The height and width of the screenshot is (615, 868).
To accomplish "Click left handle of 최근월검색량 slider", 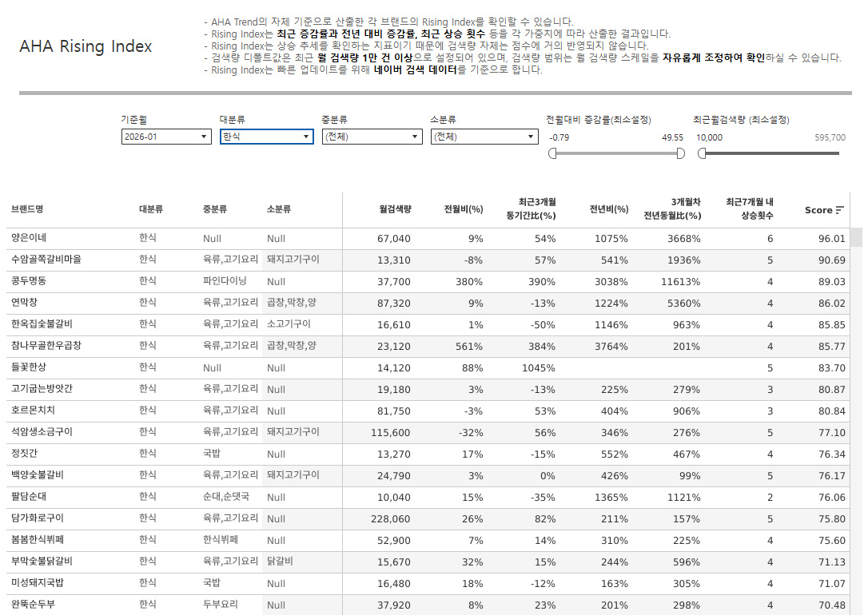I will click(701, 153).
